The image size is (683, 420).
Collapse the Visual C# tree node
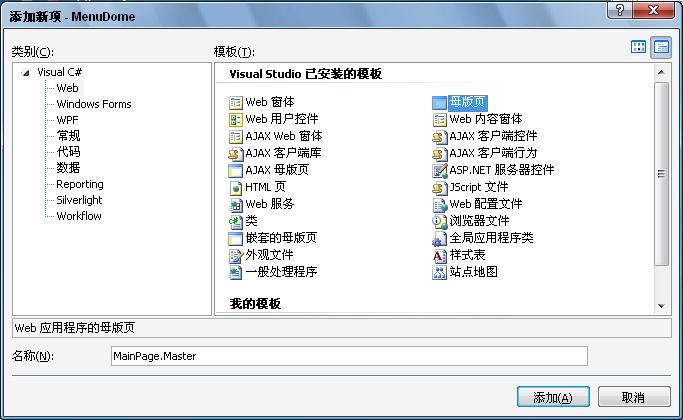(27, 73)
